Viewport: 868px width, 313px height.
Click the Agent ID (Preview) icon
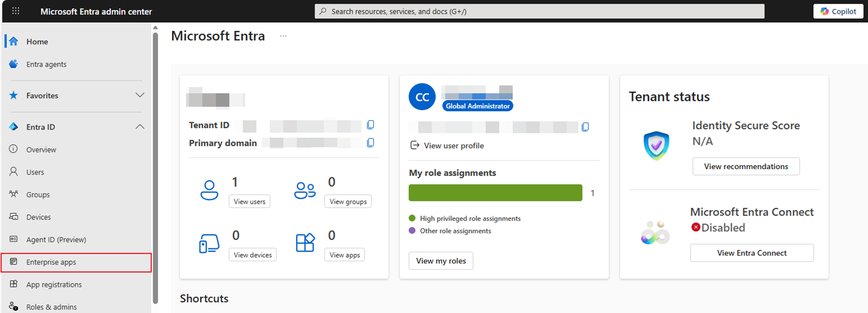pos(13,239)
